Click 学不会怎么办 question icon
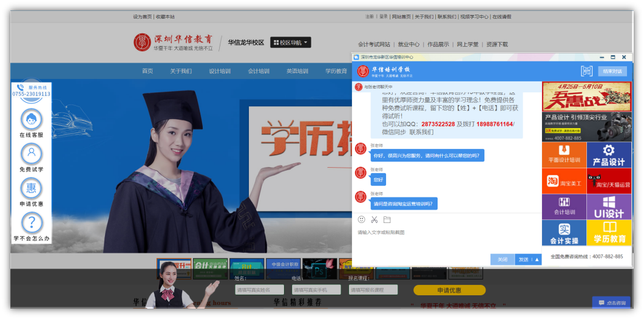 click(x=31, y=223)
